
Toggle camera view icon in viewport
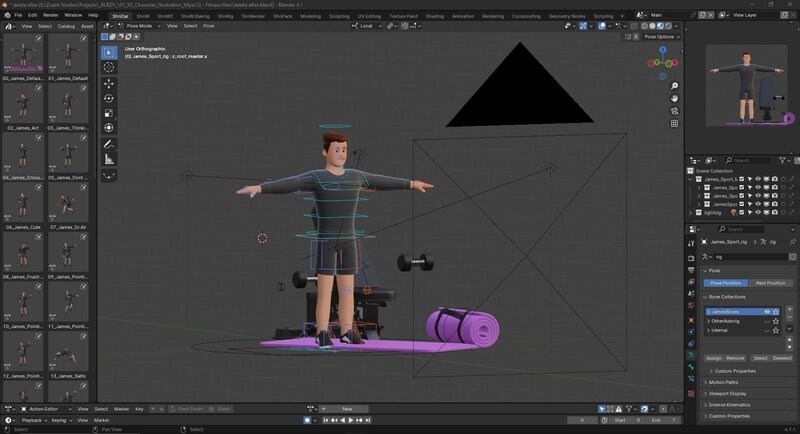click(675, 111)
